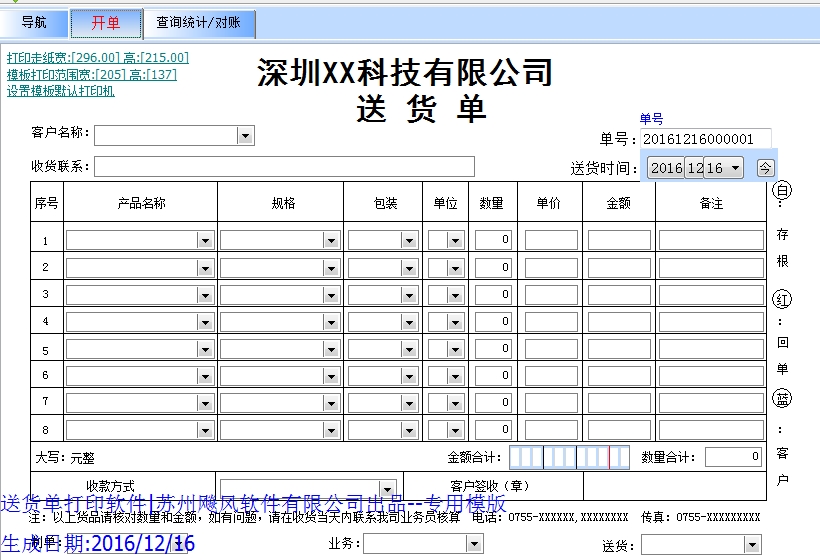Expand 包装 dropdown in row 3
The image size is (820, 560).
(409, 295)
